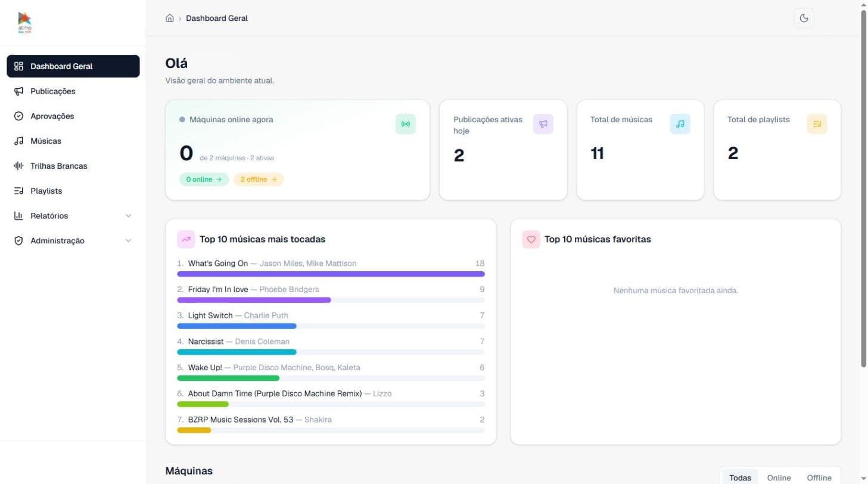This screenshot has height=484, width=868.
Task: Click 'Light Switch' song title
Action: [x=210, y=315]
